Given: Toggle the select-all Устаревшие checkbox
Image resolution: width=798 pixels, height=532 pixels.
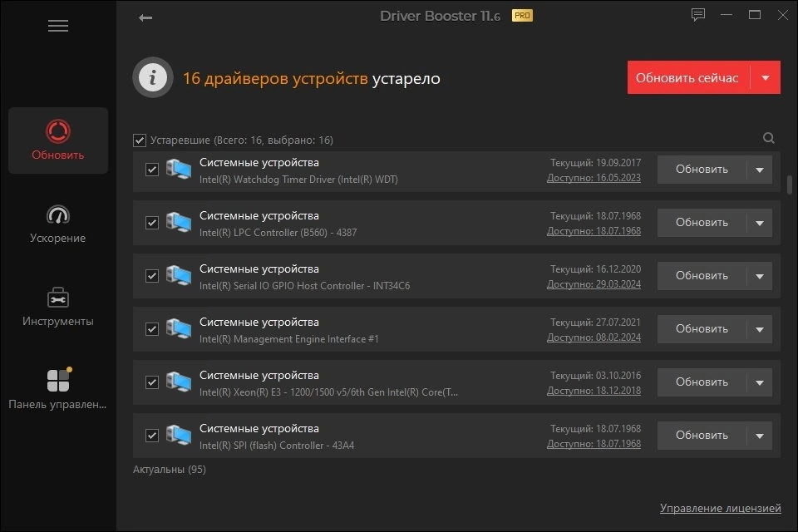Looking at the screenshot, I should point(140,140).
